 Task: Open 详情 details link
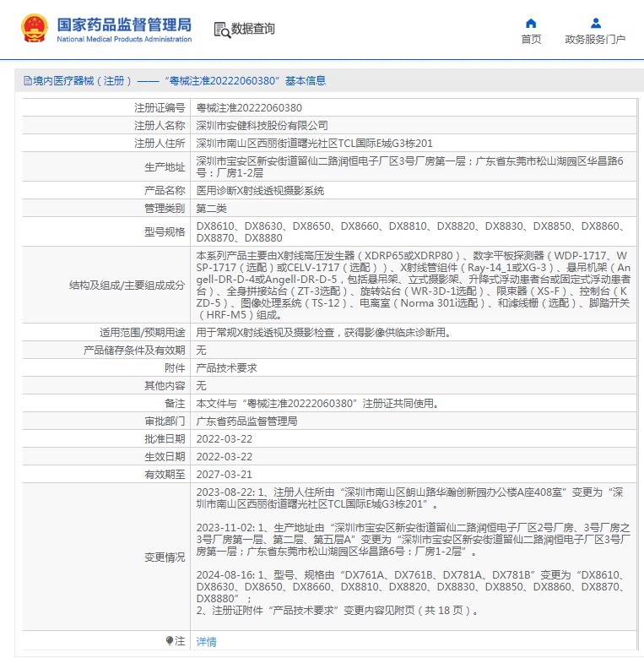(x=206, y=642)
